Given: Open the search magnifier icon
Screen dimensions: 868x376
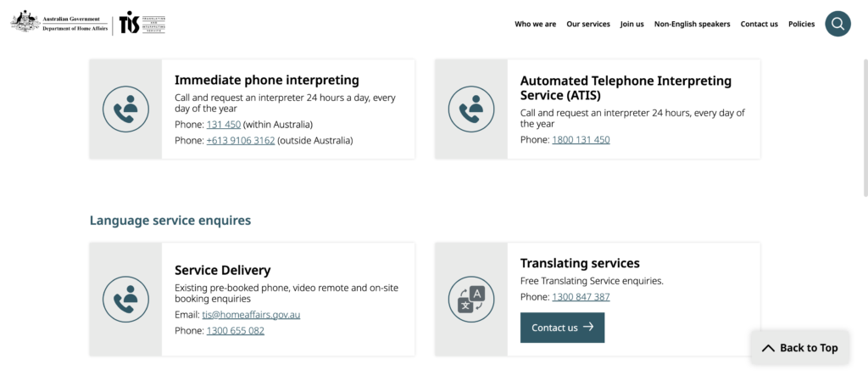Looking at the screenshot, I should point(837,24).
